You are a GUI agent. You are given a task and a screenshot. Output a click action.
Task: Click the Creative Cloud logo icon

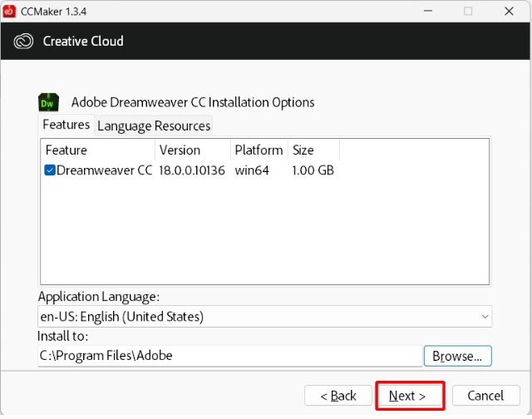[x=23, y=42]
